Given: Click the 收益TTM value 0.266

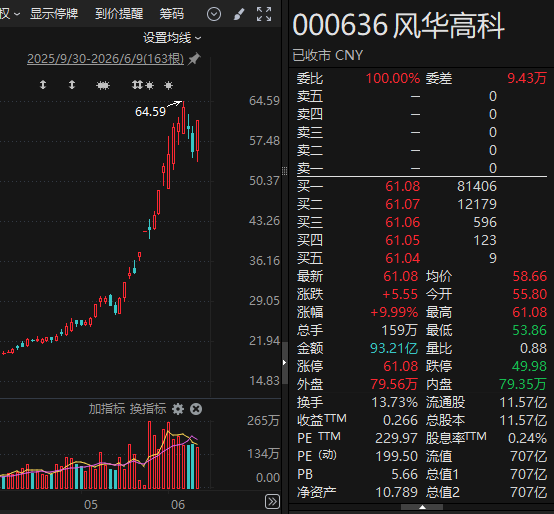Looking at the screenshot, I should tap(400, 420).
